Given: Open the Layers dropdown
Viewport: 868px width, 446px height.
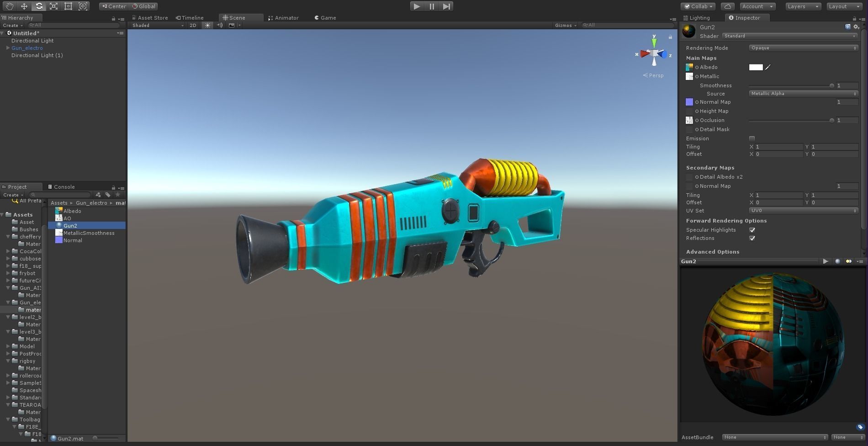Looking at the screenshot, I should [x=803, y=6].
